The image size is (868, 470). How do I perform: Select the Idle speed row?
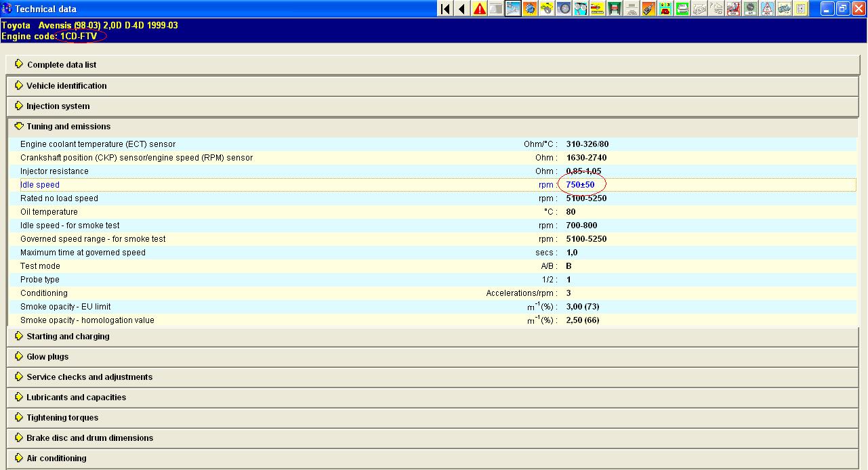click(40, 185)
